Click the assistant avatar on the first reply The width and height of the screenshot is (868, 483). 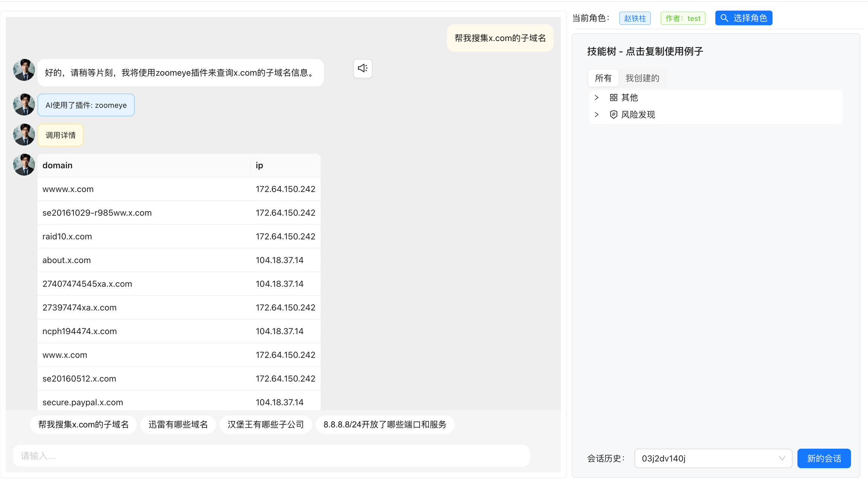coord(24,70)
